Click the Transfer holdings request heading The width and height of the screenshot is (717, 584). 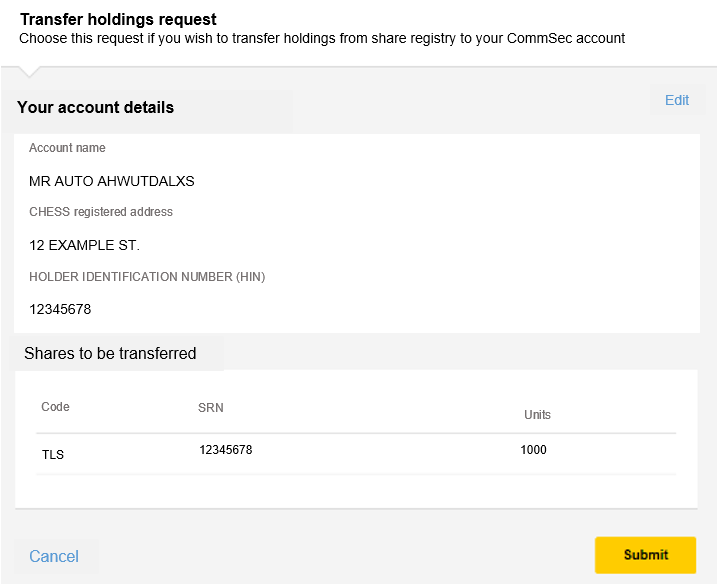pos(118,19)
